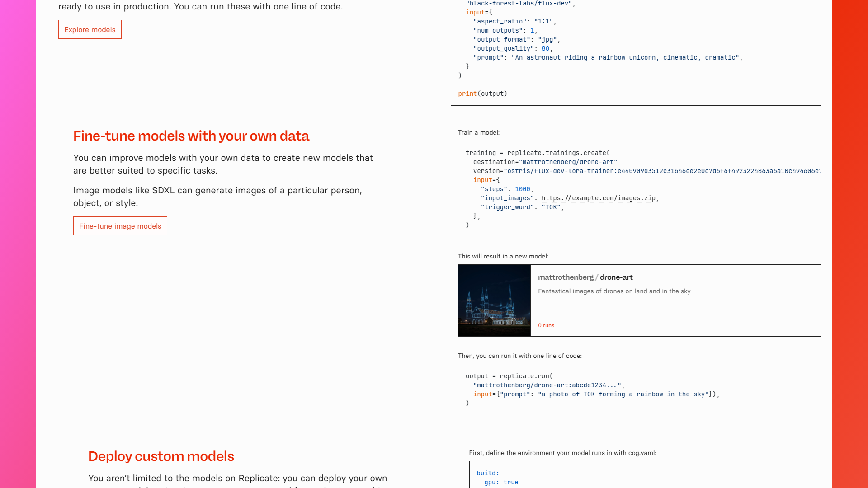This screenshot has width=868, height=488.
Task: Click the "ready to use in production" sentence
Action: [x=200, y=7]
